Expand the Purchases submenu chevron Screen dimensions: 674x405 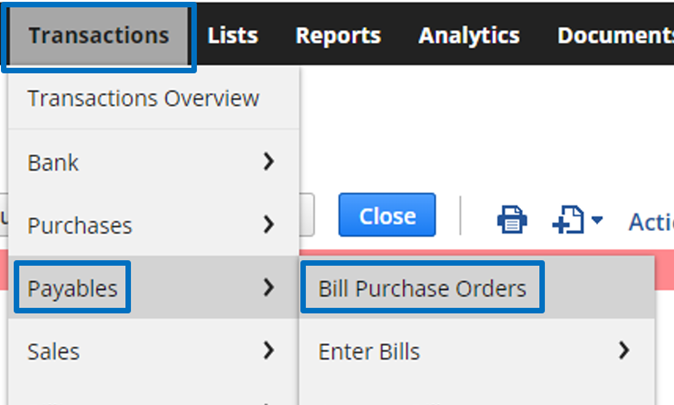(269, 224)
